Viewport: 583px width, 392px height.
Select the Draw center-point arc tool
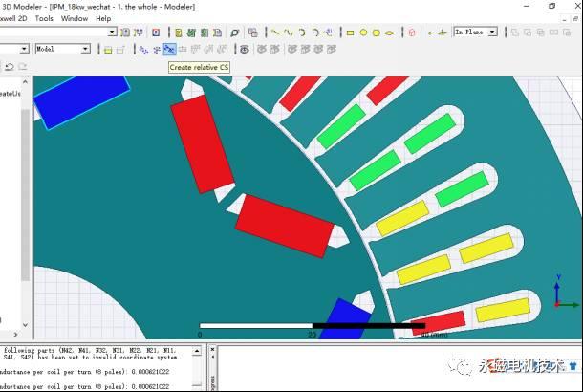click(315, 33)
